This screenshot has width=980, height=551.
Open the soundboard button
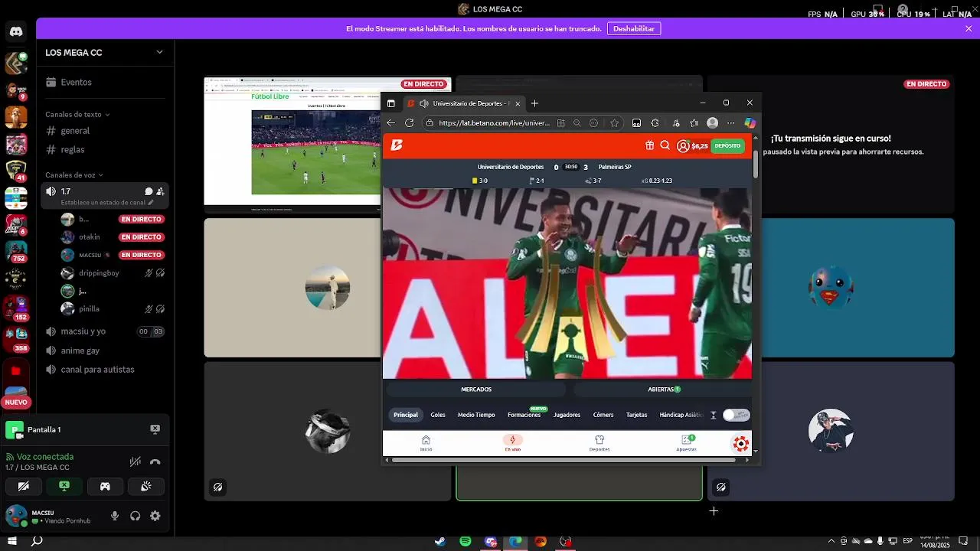(x=145, y=486)
